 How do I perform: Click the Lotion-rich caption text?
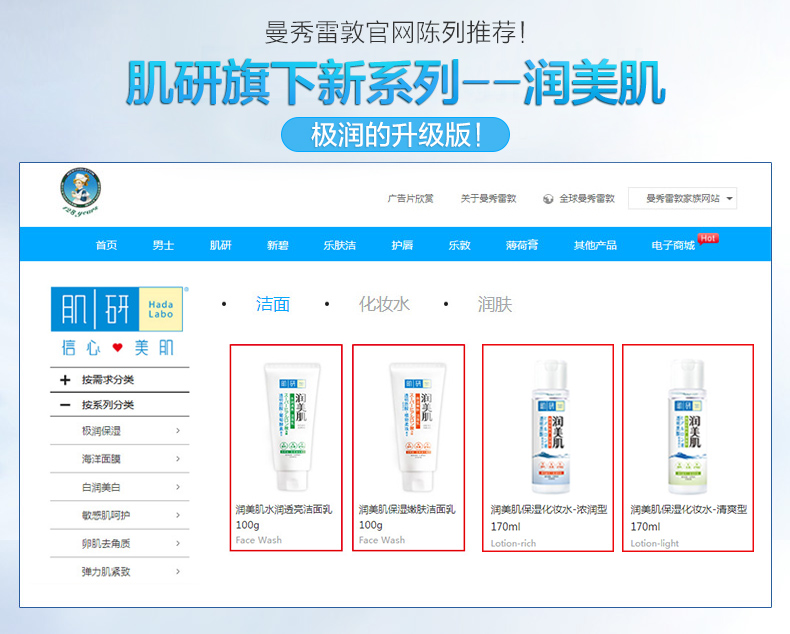[x=513, y=543]
